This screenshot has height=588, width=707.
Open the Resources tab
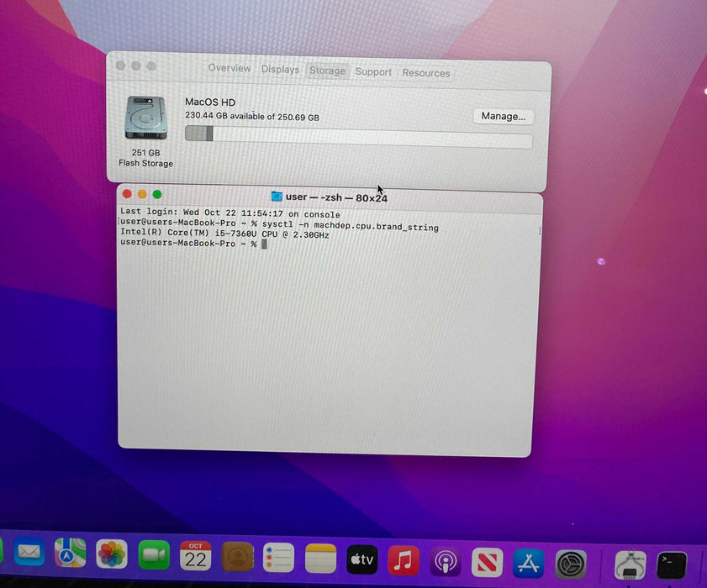(x=426, y=73)
